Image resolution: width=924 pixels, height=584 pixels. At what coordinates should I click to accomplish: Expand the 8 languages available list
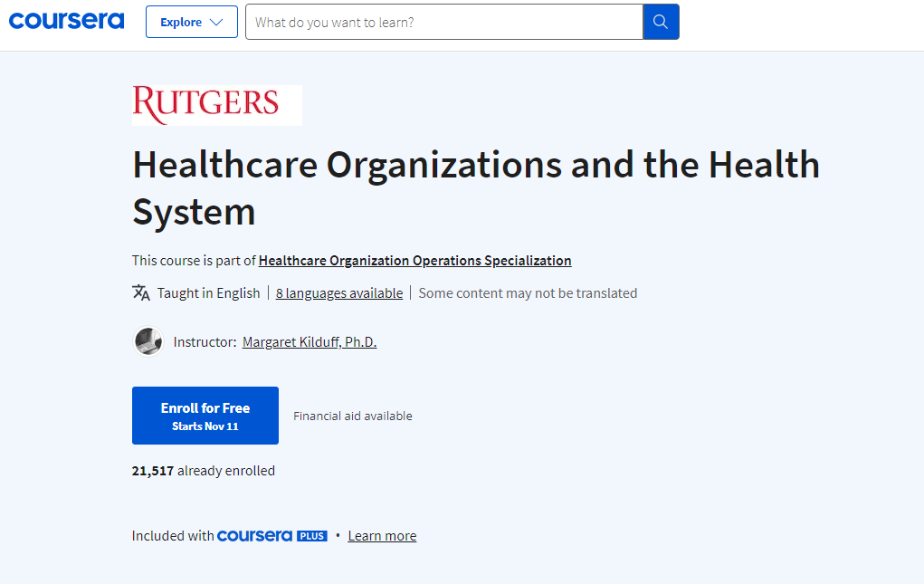click(x=338, y=292)
